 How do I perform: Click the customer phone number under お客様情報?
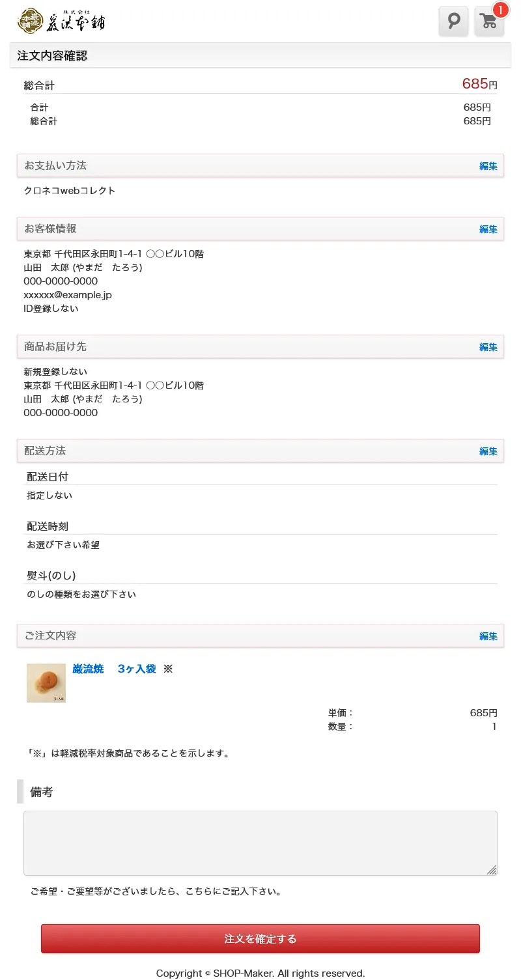(61, 281)
